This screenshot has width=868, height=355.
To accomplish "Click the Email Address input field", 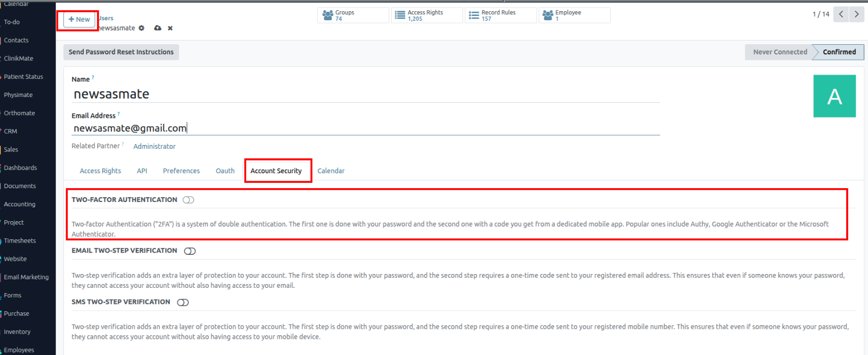I will point(366,128).
